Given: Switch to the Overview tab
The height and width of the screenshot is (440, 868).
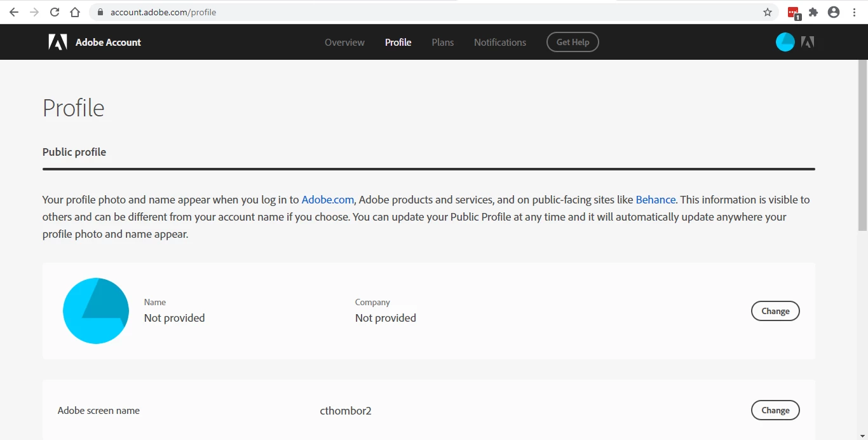Looking at the screenshot, I should [344, 42].
